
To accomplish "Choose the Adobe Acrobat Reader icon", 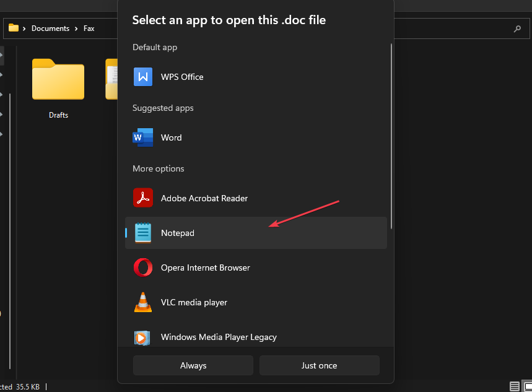I will coord(143,198).
